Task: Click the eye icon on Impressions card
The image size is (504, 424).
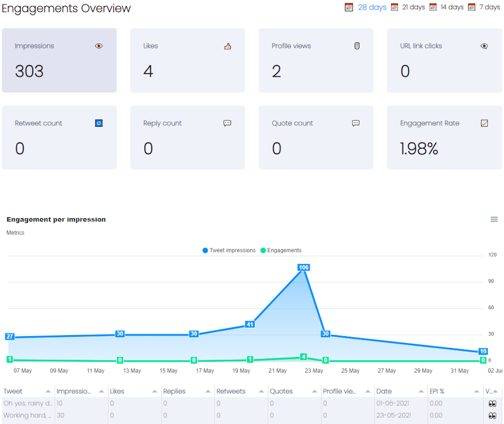Action: coord(99,46)
